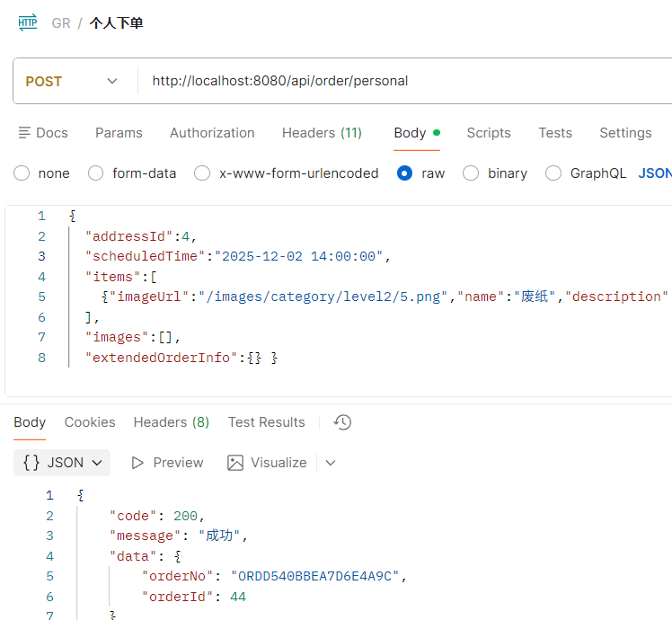Click the HTTP request type icon
The height and width of the screenshot is (620, 672).
pos(28,23)
